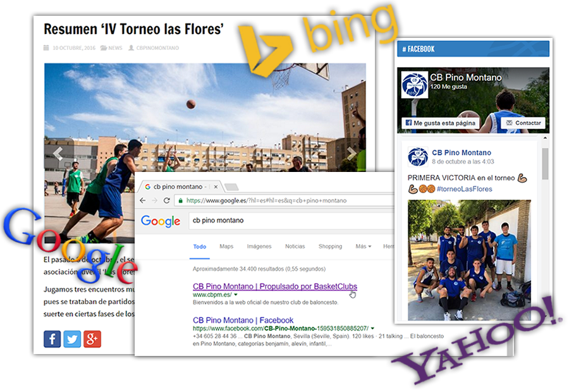Click the NEWS category link

[x=116, y=47]
